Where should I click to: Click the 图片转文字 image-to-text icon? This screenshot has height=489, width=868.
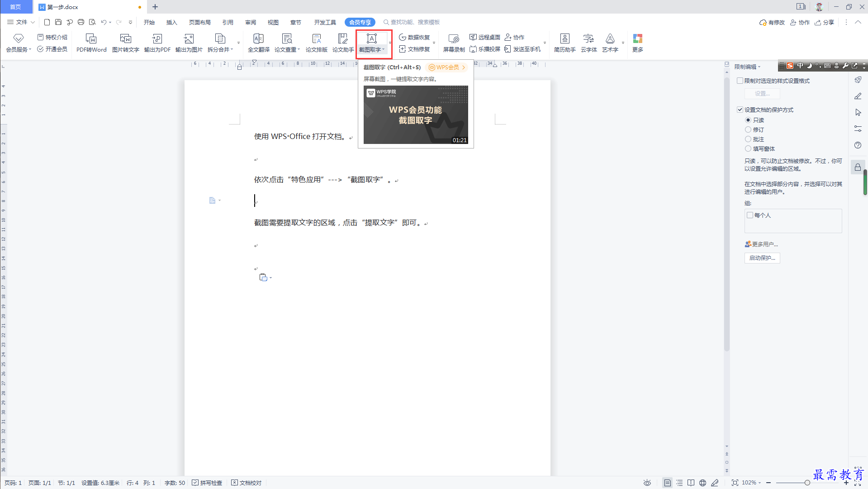click(x=125, y=39)
